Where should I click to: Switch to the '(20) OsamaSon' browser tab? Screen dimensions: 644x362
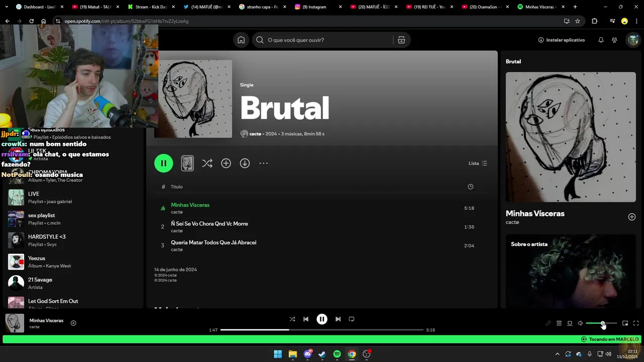pos(485,7)
